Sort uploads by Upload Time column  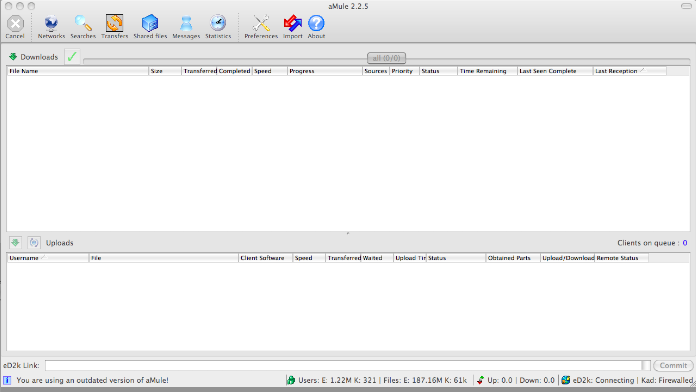[x=410, y=258]
